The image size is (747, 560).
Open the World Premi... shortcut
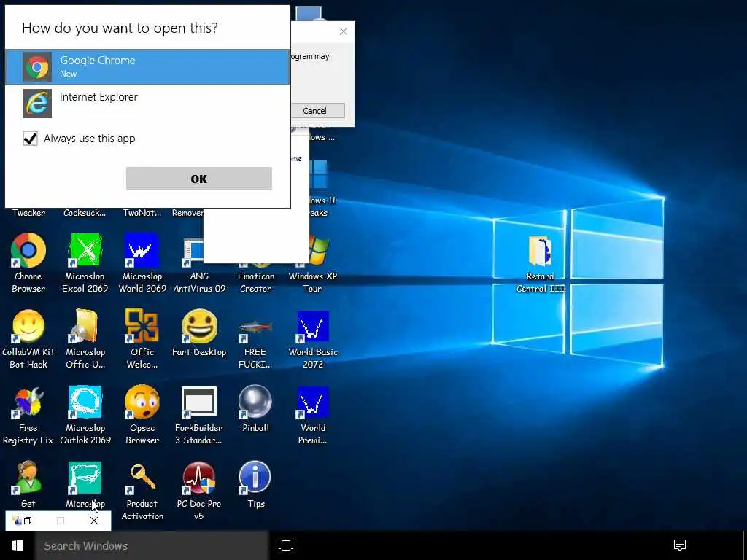[x=313, y=414]
